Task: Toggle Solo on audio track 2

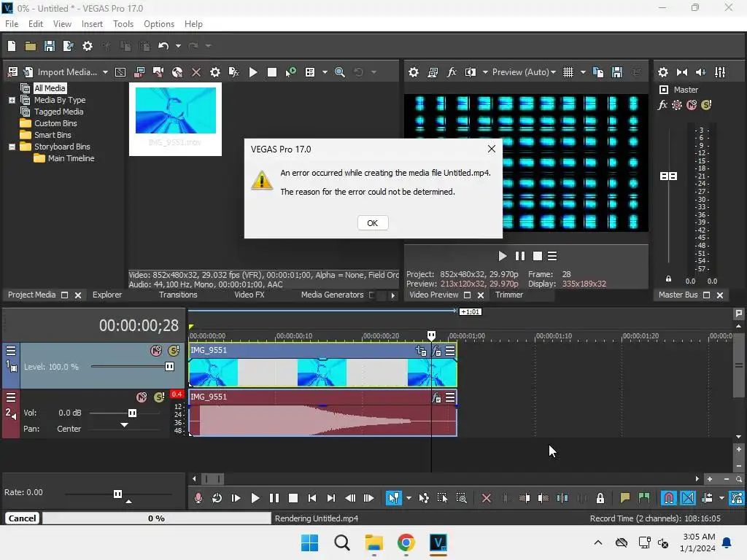Action: [159, 397]
